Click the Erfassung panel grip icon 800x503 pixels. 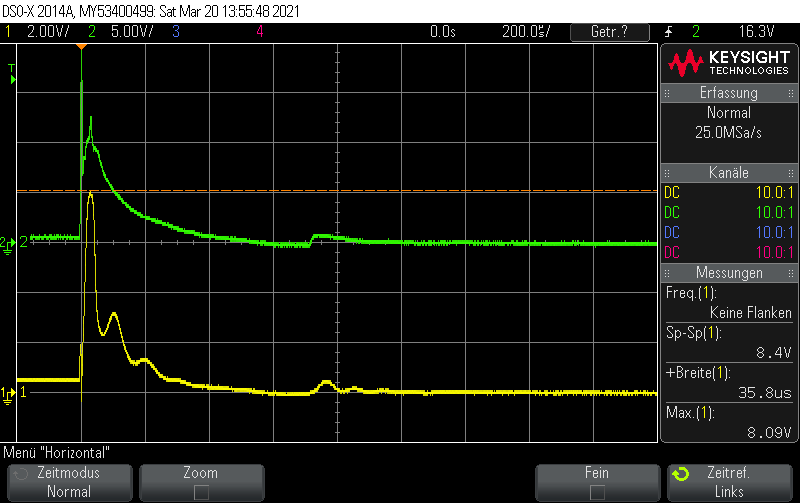666,93
